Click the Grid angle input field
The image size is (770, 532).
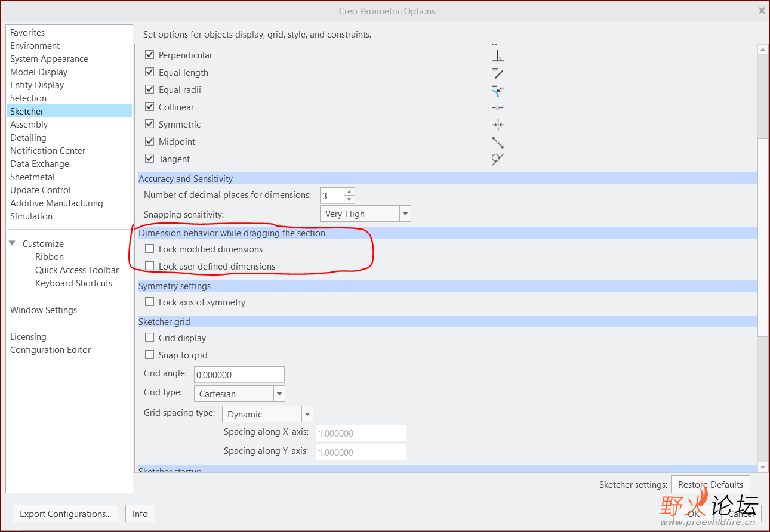[239, 375]
